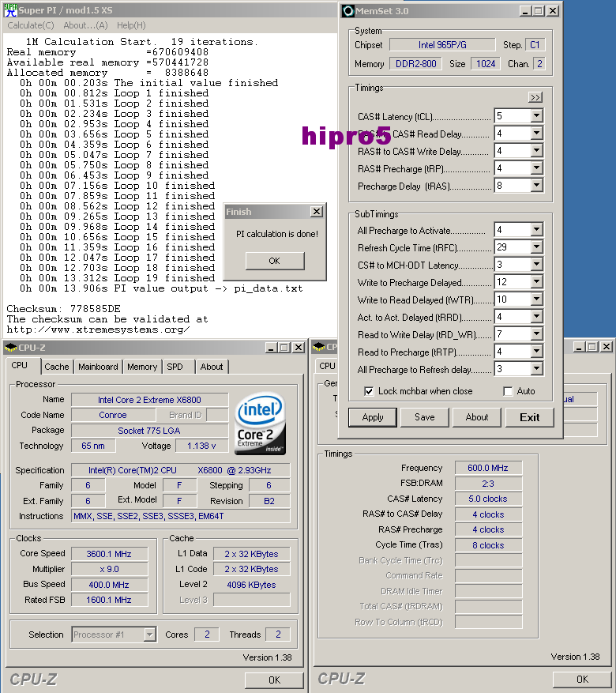Image resolution: width=616 pixels, height=693 pixels.
Task: Open Read to Write Delay (tRD_WR) dropdown
Action: point(536,334)
